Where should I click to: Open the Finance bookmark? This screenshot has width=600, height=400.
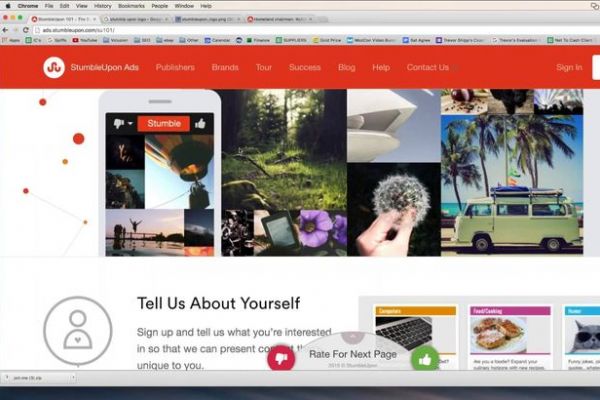click(x=258, y=40)
